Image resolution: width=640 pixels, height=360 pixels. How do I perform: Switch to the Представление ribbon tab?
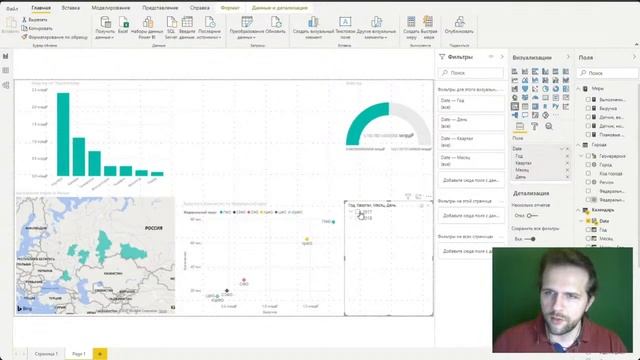pos(160,8)
